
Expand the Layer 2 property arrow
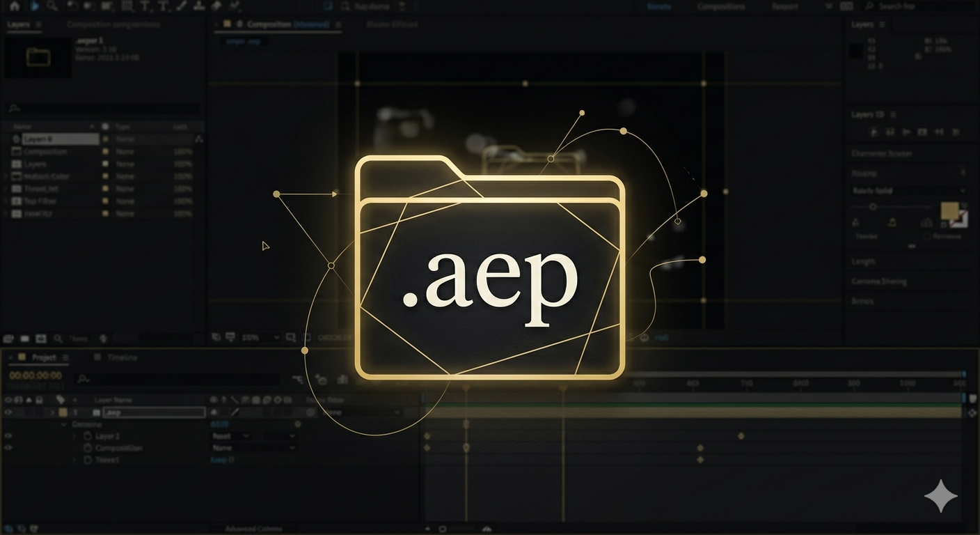coord(74,436)
